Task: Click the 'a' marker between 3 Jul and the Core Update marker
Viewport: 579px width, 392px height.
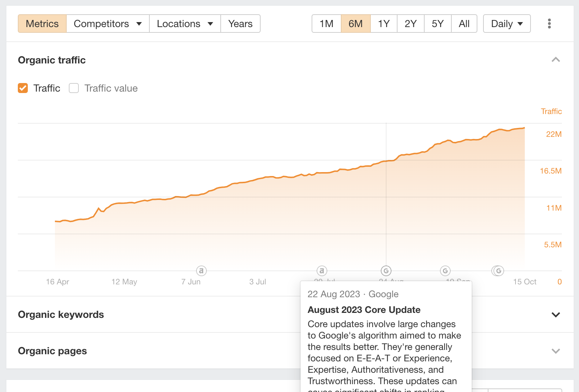Action: click(322, 271)
